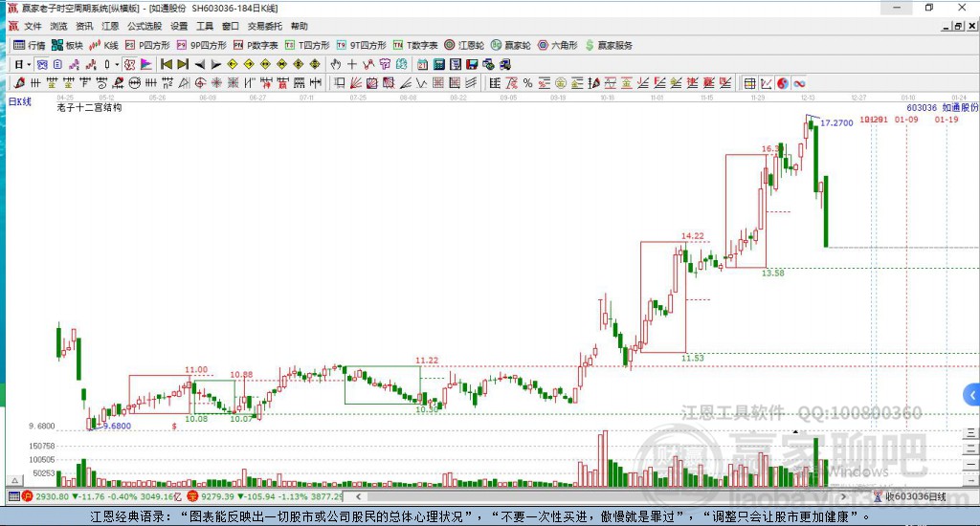The height and width of the screenshot is (526, 980).
Task: Click the infinity symbol icon
Action: 799,83
